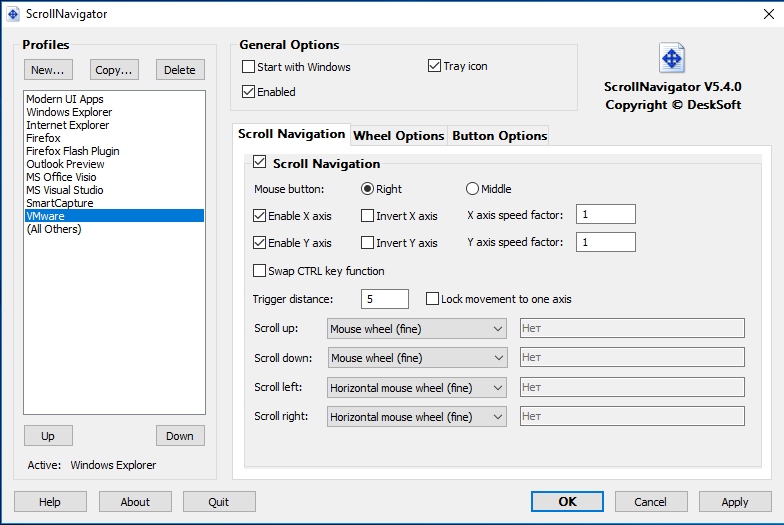The width and height of the screenshot is (784, 525).
Task: Click the X axis speed factor field
Action: [x=606, y=214]
